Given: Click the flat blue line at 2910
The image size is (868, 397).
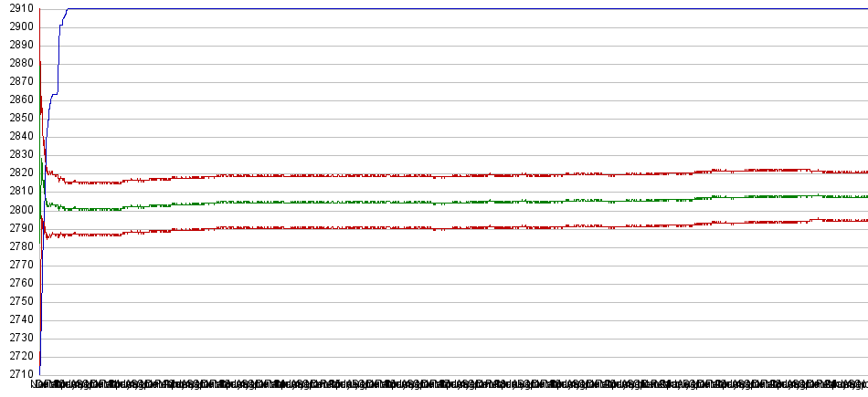Looking at the screenshot, I should pos(457,9).
